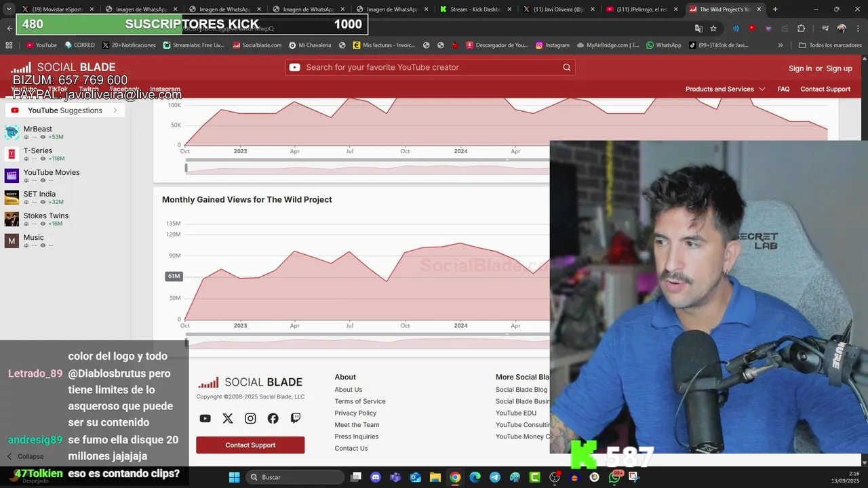868x488 pixels.
Task: Open Press Inquiries footer link
Action: tap(357, 436)
